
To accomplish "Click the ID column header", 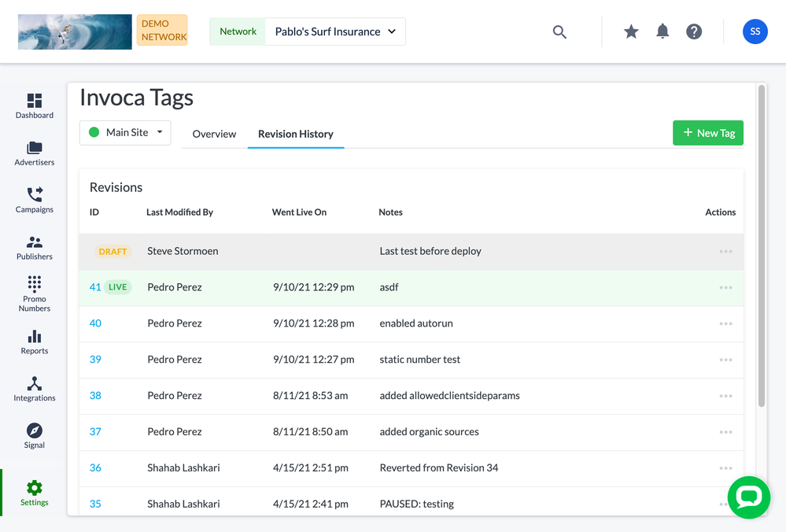I will [94, 212].
